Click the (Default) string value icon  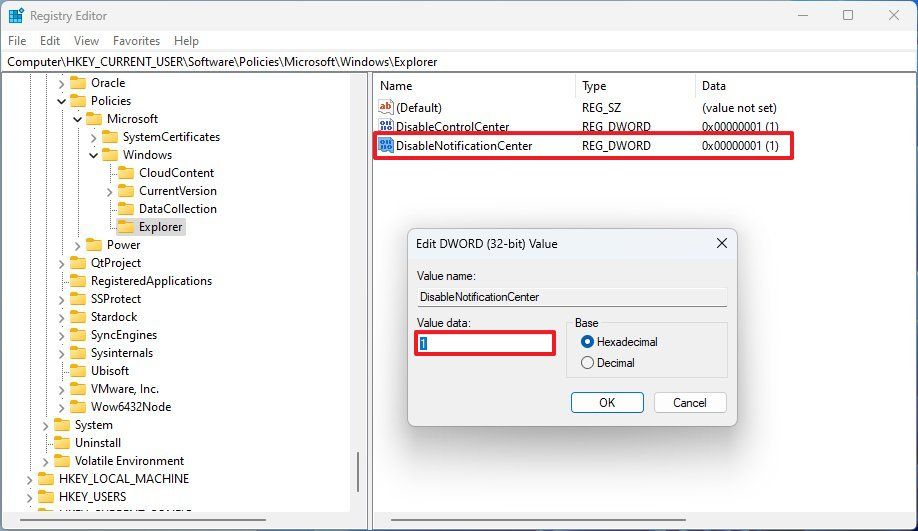pyautogui.click(x=386, y=107)
